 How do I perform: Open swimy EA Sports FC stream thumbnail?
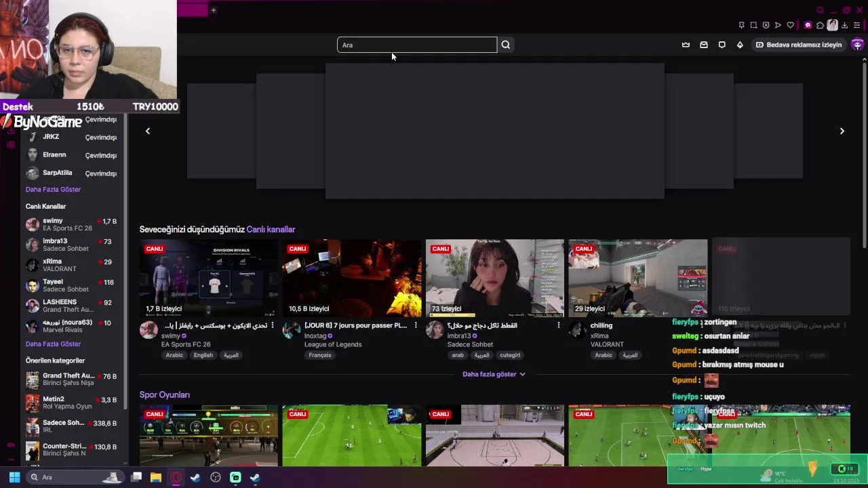209,278
